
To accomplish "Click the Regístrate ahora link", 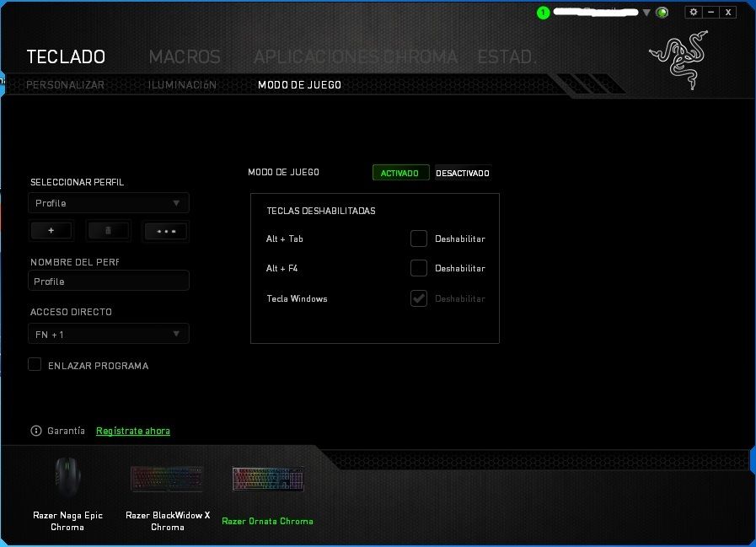I will (x=133, y=431).
